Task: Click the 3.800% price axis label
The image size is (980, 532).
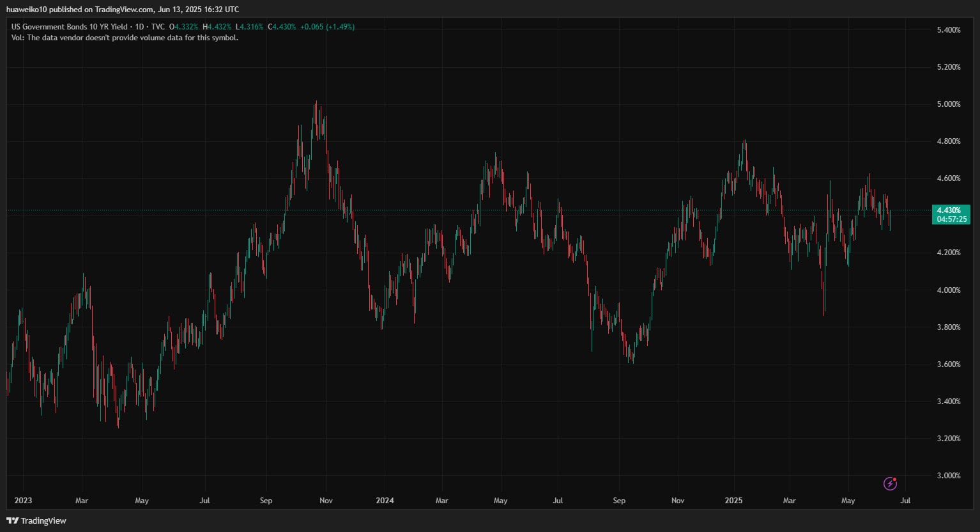Action: coord(949,327)
